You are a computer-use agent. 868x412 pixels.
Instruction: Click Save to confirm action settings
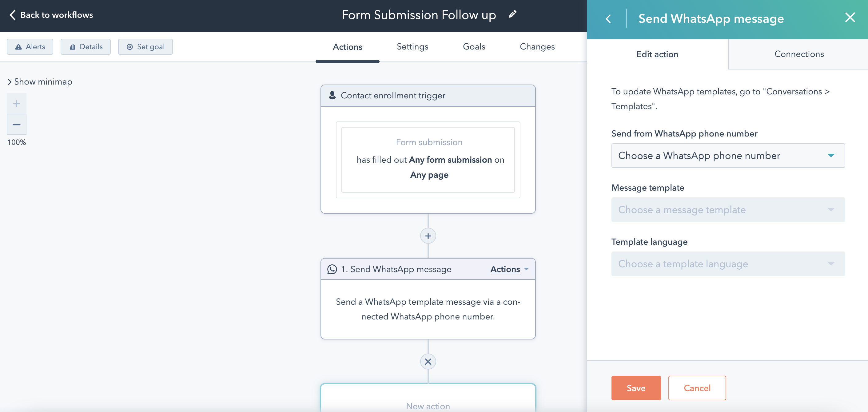pyautogui.click(x=636, y=388)
